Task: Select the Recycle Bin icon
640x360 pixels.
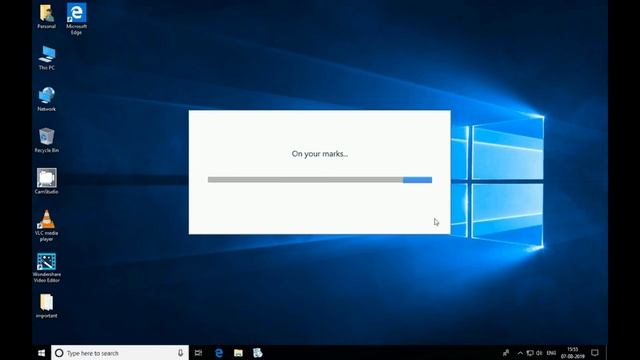Action: [47, 140]
